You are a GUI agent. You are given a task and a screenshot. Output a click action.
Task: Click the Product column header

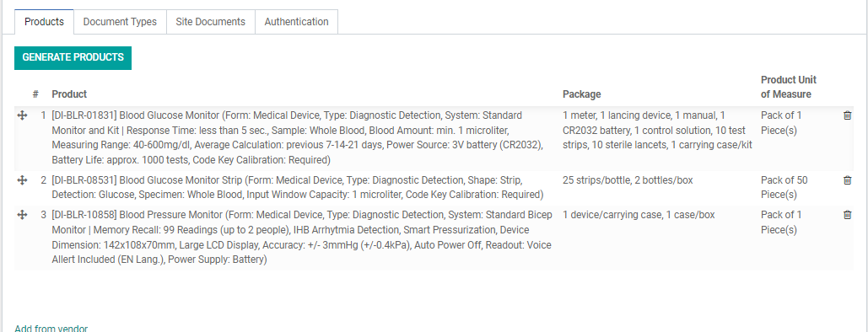coord(69,94)
